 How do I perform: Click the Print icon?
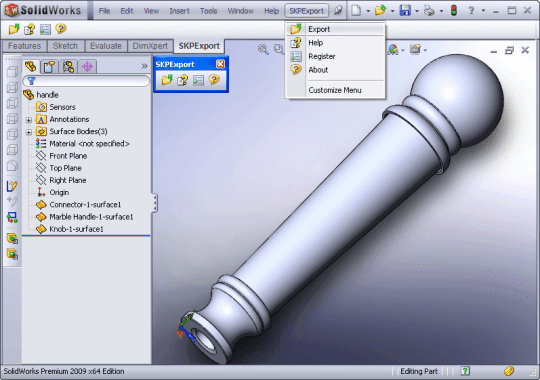(429, 11)
